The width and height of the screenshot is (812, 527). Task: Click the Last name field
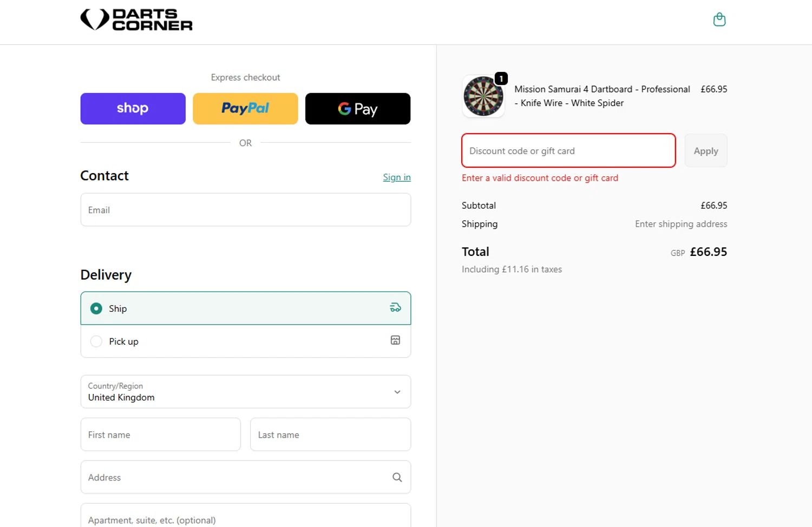[330, 434]
